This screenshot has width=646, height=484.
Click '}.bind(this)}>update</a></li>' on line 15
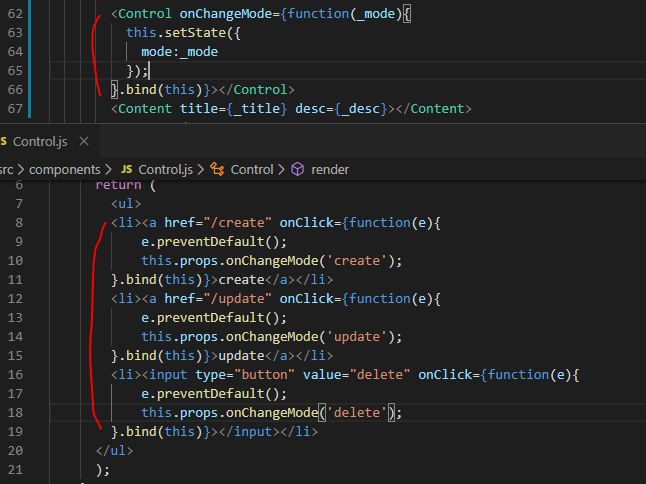222,355
